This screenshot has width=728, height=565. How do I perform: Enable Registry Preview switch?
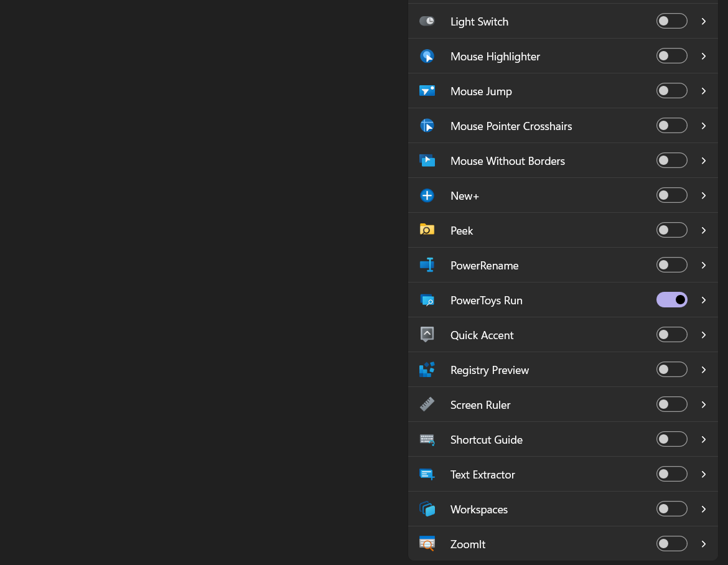click(671, 369)
